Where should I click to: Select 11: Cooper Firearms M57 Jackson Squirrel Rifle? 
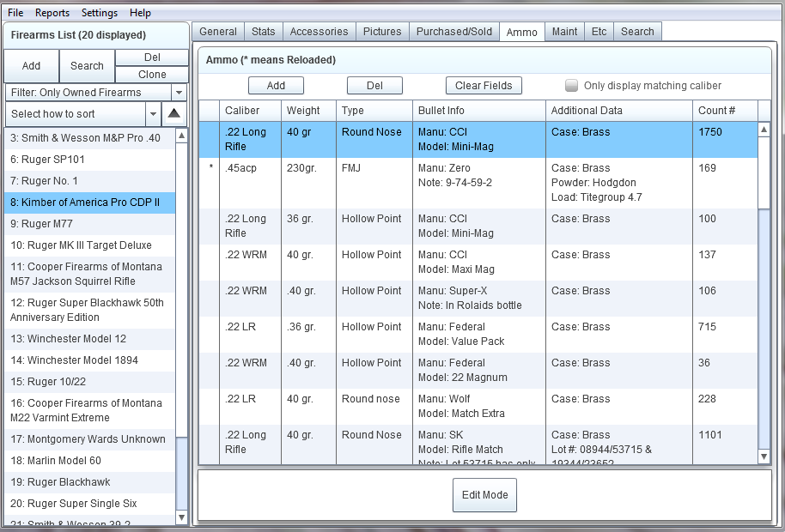pyautogui.click(x=90, y=274)
